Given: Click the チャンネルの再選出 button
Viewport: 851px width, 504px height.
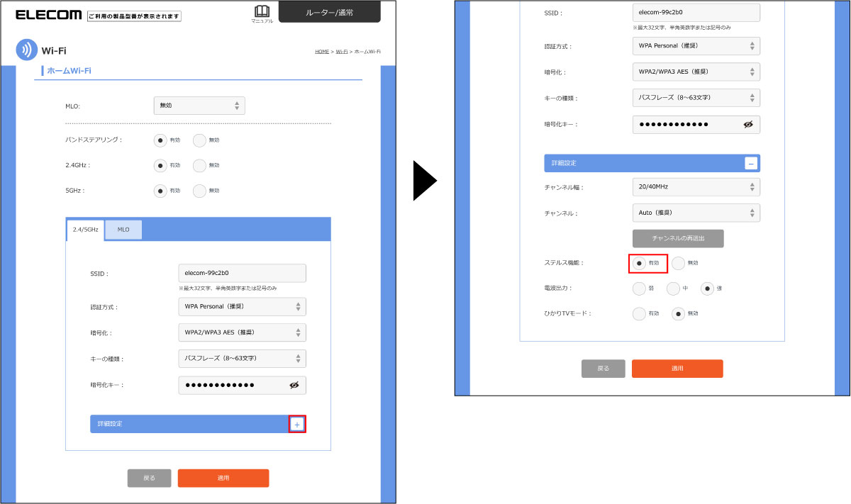Looking at the screenshot, I should point(678,238).
